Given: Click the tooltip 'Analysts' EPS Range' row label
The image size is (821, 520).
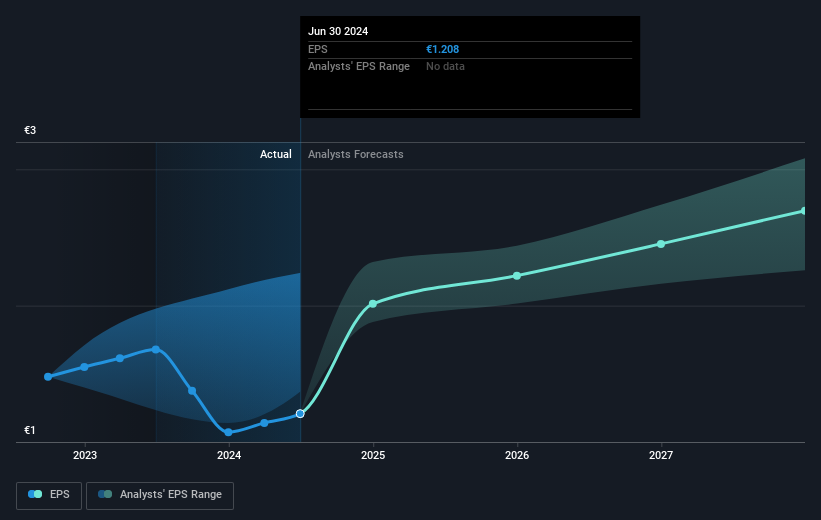Looking at the screenshot, I should point(359,67).
